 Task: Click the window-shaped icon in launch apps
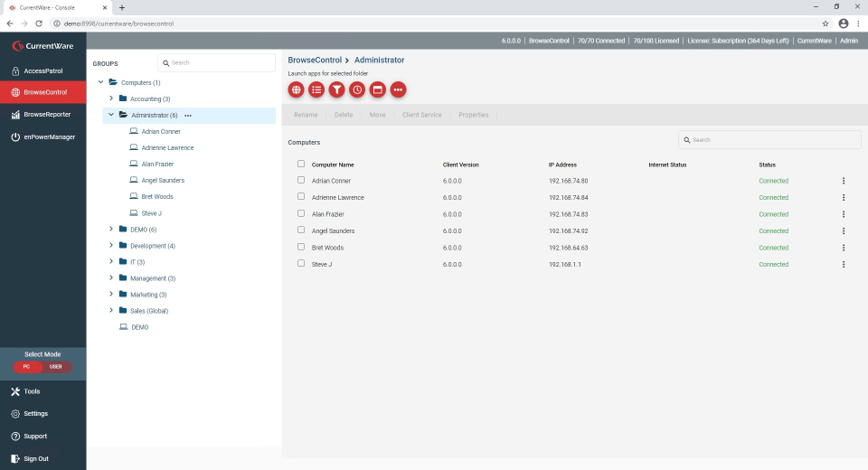pyautogui.click(x=378, y=89)
